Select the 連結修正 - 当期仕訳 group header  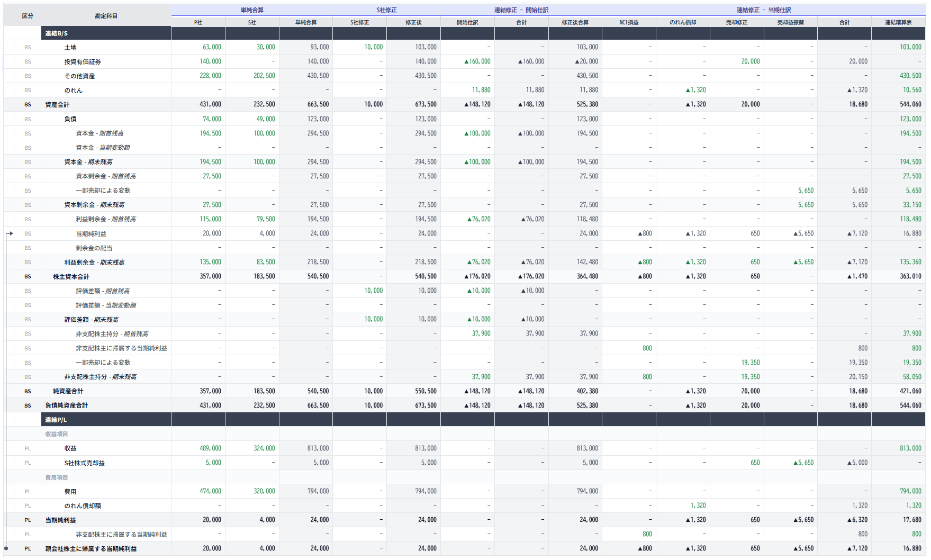763,10
